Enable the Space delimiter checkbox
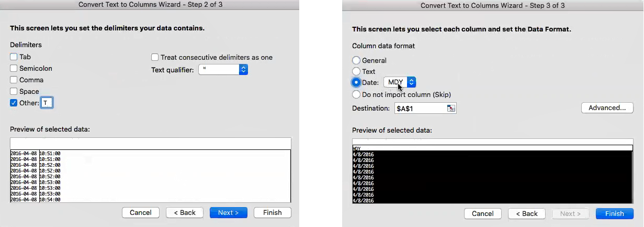The height and width of the screenshot is (227, 644). [14, 91]
